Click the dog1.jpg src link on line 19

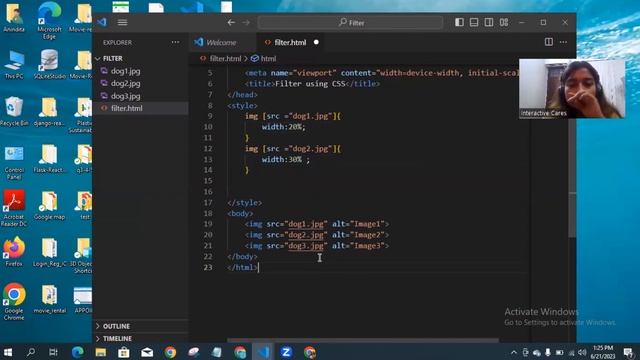pyautogui.click(x=306, y=224)
